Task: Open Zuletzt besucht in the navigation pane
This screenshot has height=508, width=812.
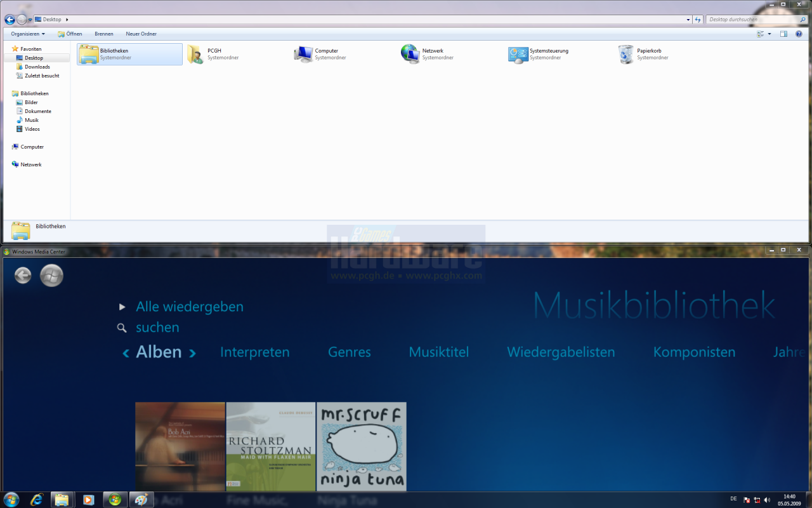Action: [38, 76]
